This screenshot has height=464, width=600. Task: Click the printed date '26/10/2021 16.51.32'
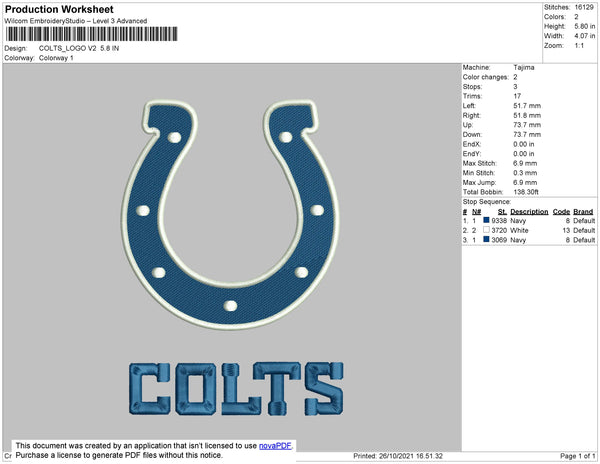(x=411, y=456)
